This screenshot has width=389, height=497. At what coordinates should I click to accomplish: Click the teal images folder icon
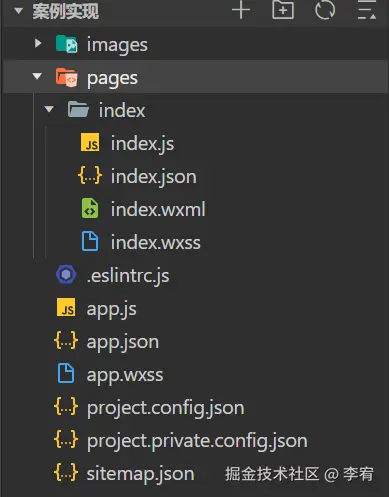[66, 44]
